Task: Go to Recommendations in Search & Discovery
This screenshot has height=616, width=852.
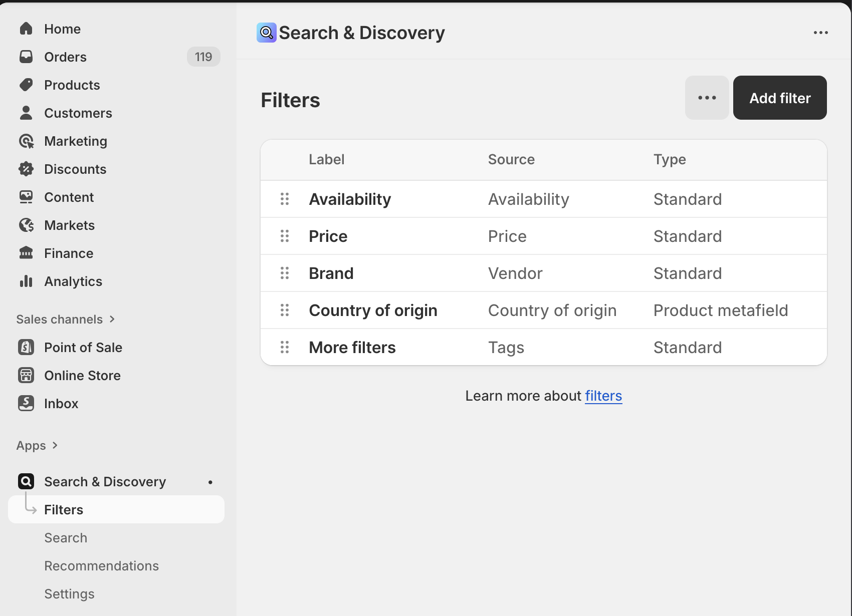Action: [x=101, y=566]
